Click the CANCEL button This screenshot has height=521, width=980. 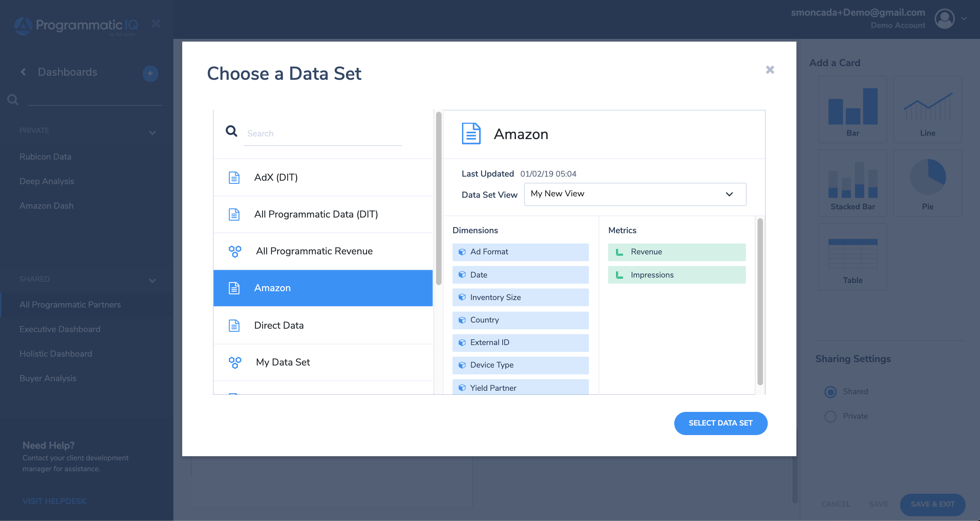coord(835,504)
